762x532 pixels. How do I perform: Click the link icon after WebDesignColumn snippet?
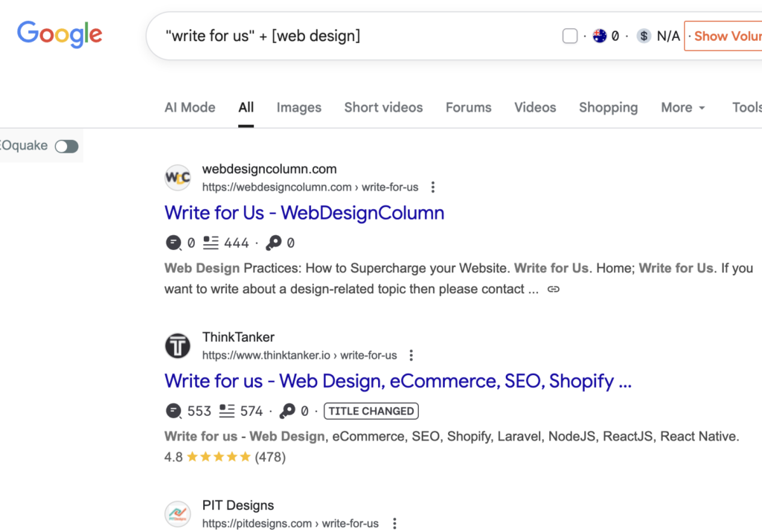pos(554,289)
